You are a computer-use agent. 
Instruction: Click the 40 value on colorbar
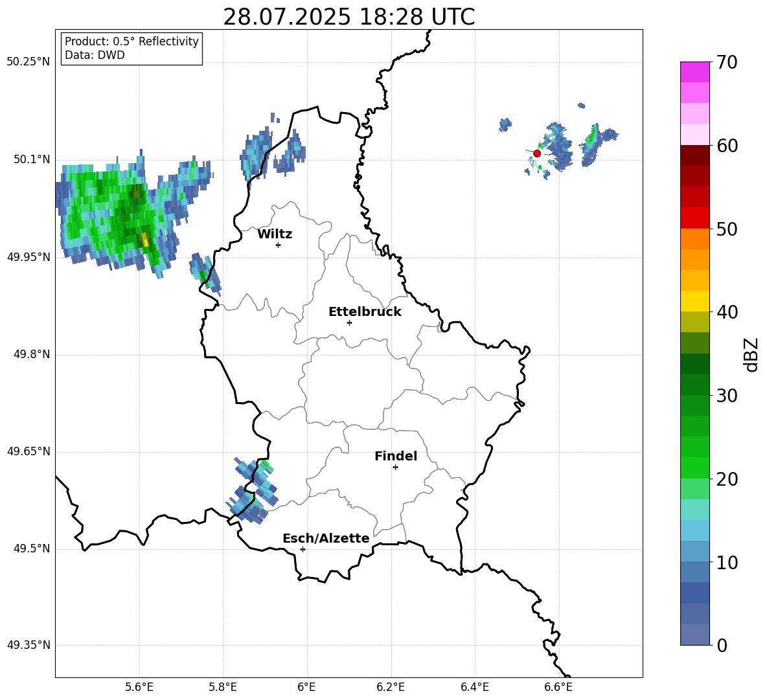pyautogui.click(x=727, y=312)
